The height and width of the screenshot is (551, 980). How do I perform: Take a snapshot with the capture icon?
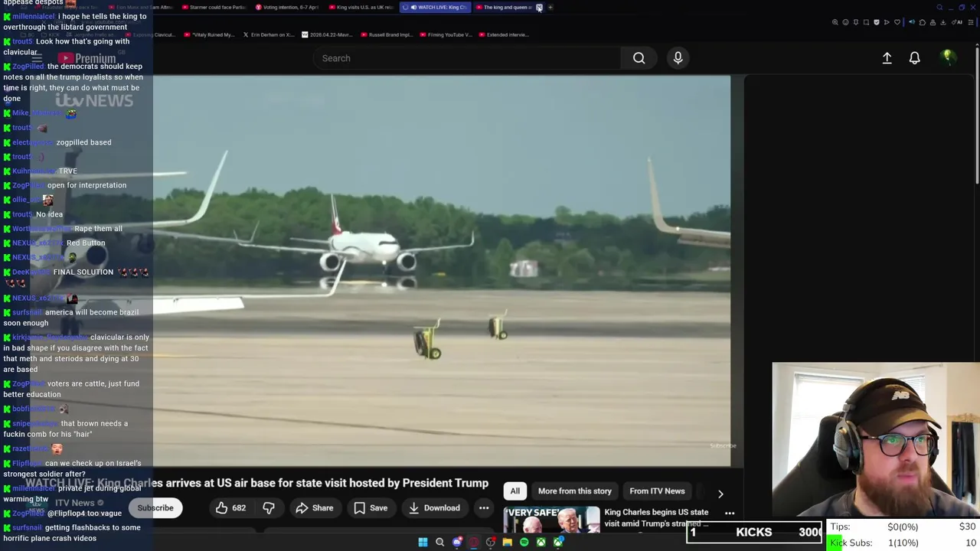866,22
